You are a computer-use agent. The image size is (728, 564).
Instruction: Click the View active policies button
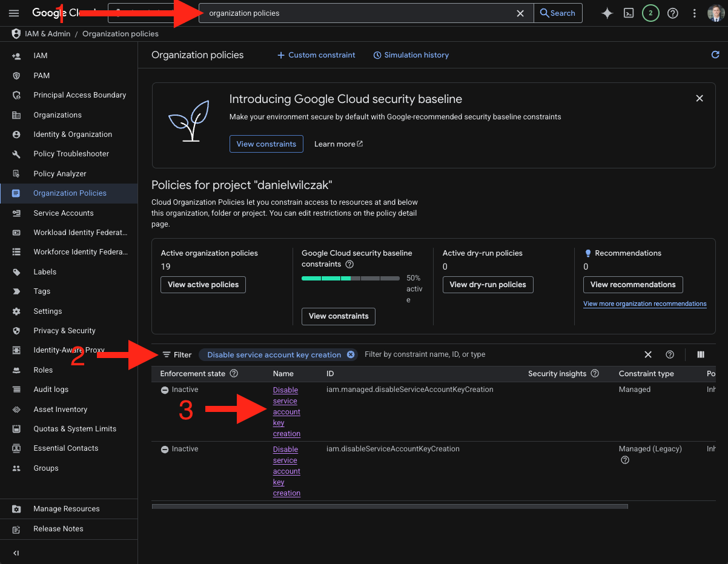click(203, 285)
